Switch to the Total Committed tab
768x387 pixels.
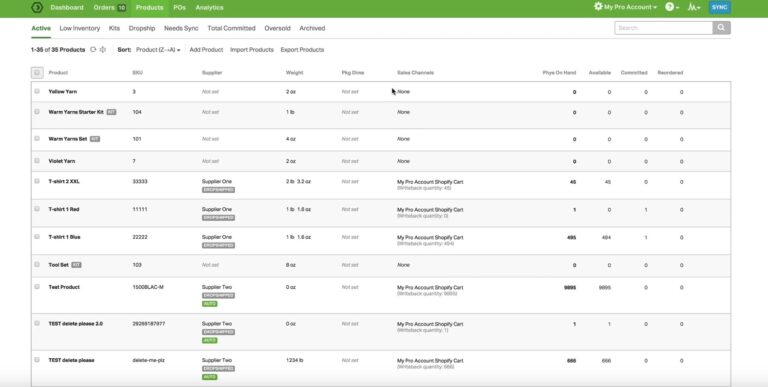(x=231, y=28)
